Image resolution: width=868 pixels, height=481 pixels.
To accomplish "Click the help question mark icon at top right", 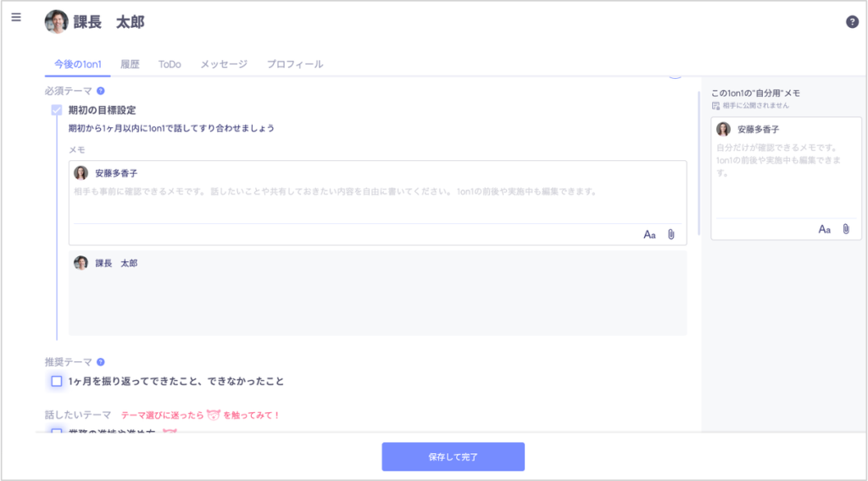I will click(x=852, y=22).
